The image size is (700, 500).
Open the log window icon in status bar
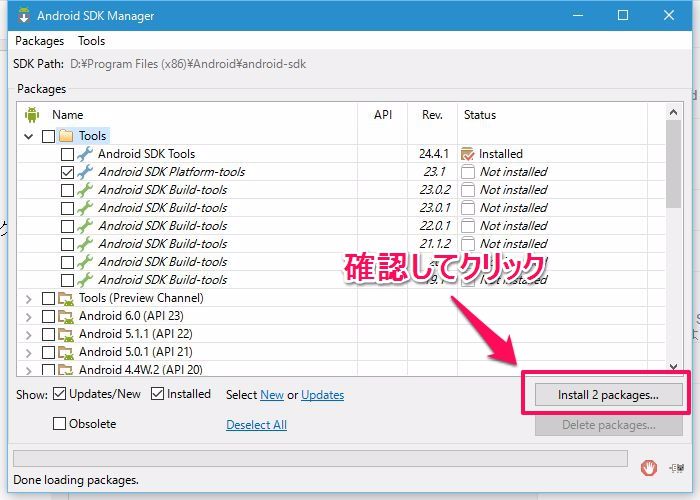pyautogui.click(x=677, y=468)
